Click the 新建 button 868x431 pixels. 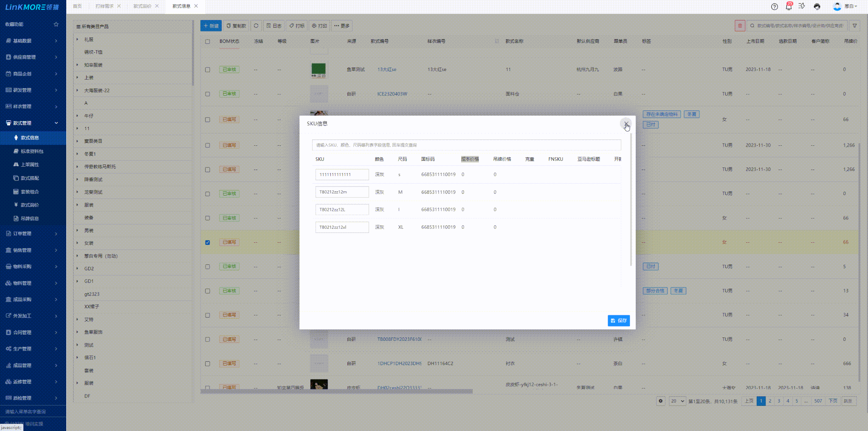point(211,26)
